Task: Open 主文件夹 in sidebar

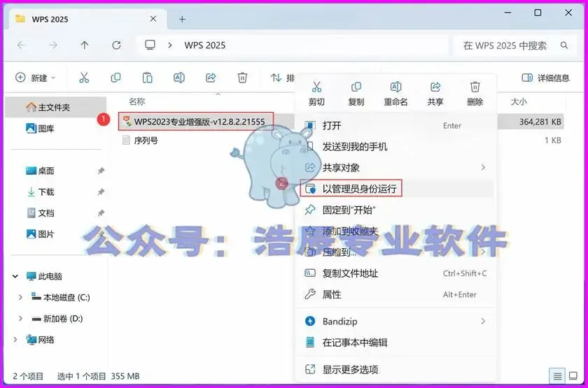Action: [x=56, y=108]
